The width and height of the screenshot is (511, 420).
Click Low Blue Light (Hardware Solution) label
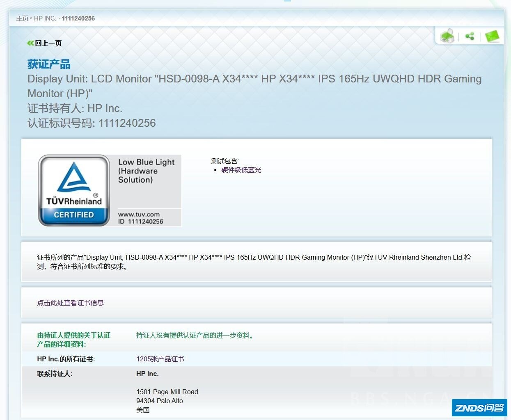pyautogui.click(x=146, y=171)
